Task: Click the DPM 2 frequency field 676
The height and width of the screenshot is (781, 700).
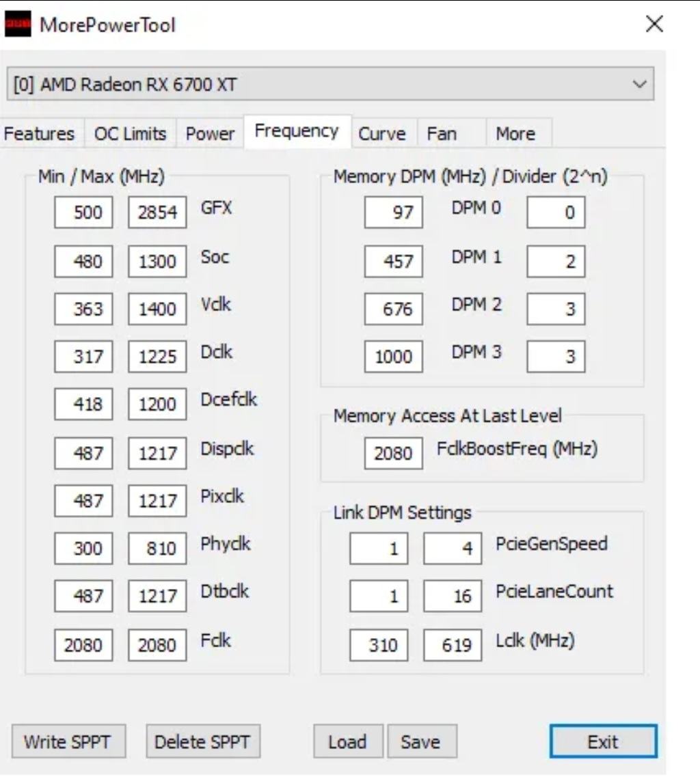Action: pyautogui.click(x=394, y=309)
